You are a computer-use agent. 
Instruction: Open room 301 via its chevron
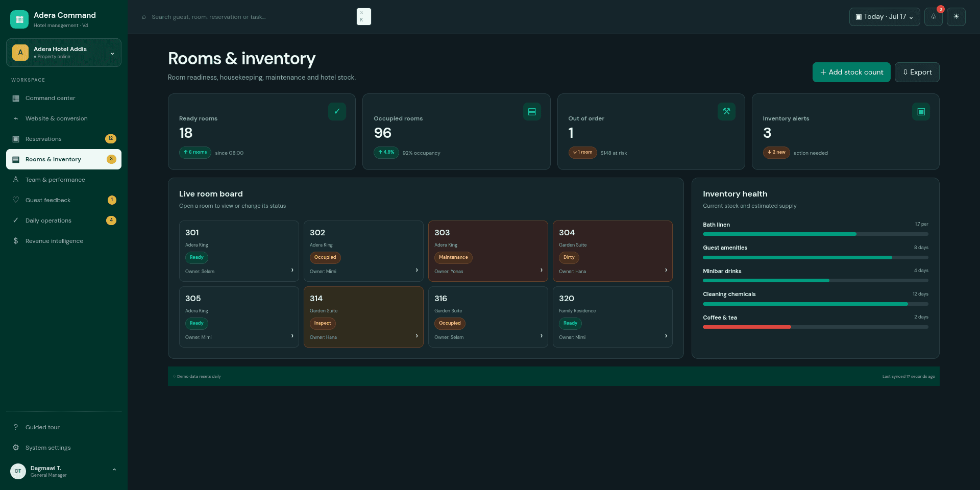[x=292, y=270]
